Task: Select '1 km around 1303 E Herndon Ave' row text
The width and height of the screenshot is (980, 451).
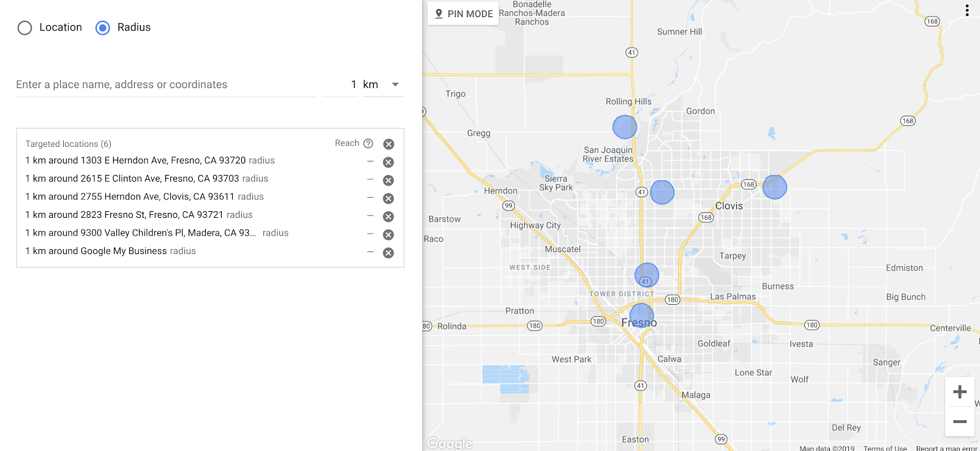Action: pos(150,160)
